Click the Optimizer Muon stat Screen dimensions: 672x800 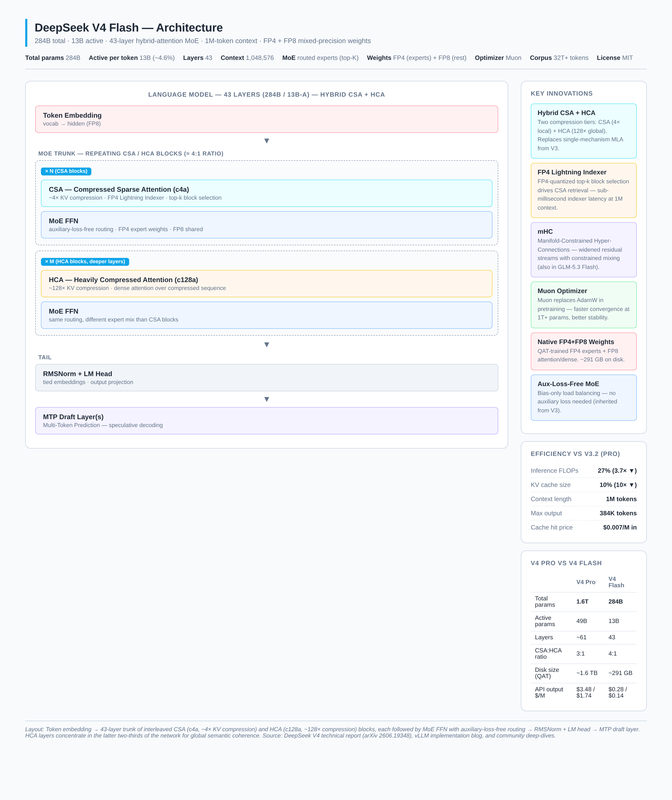(x=498, y=58)
